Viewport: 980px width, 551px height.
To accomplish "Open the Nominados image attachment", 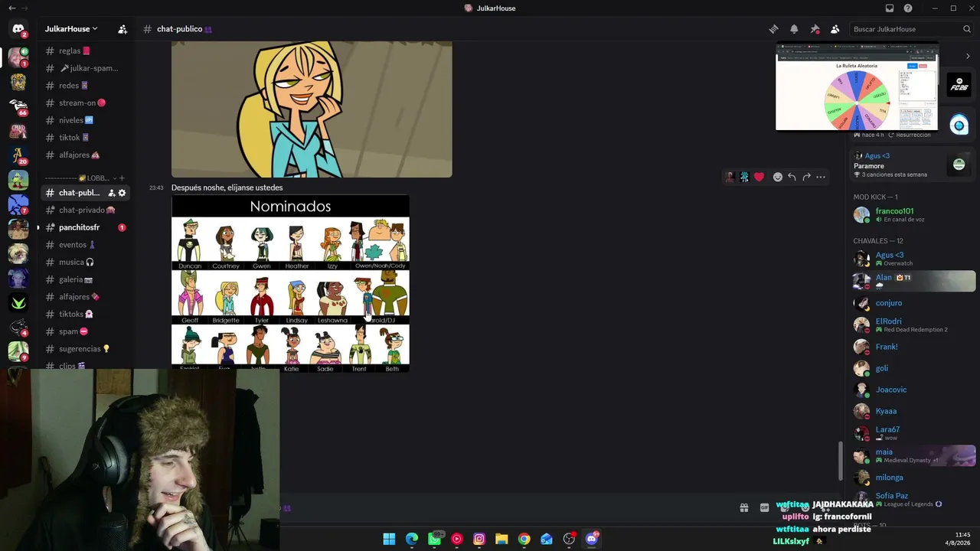I will click(x=290, y=284).
